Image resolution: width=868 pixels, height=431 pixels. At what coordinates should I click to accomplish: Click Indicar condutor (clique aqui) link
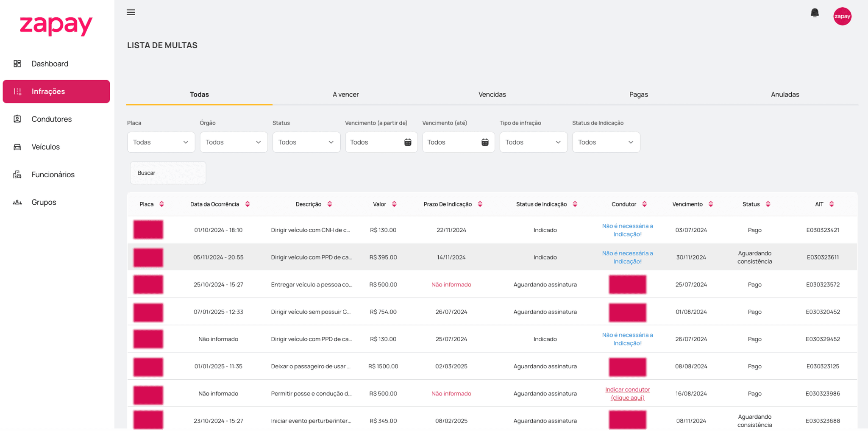tap(627, 394)
